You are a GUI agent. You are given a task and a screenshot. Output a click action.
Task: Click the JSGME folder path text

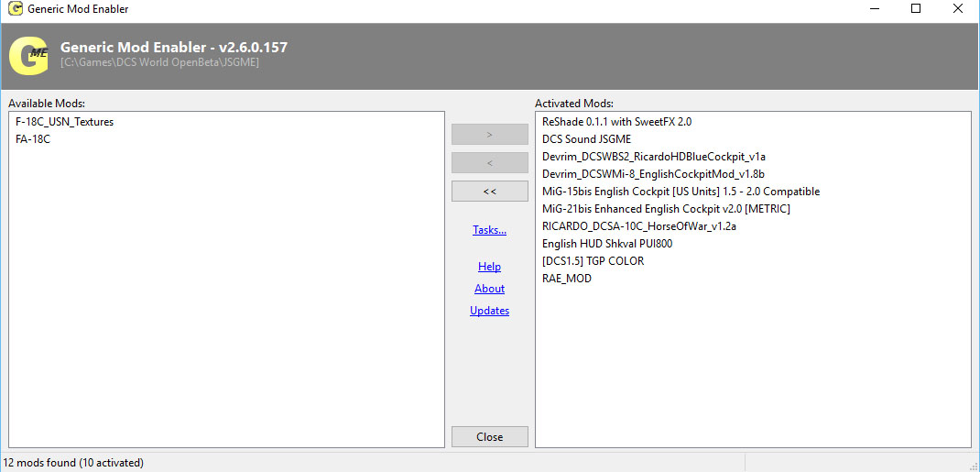click(x=160, y=62)
